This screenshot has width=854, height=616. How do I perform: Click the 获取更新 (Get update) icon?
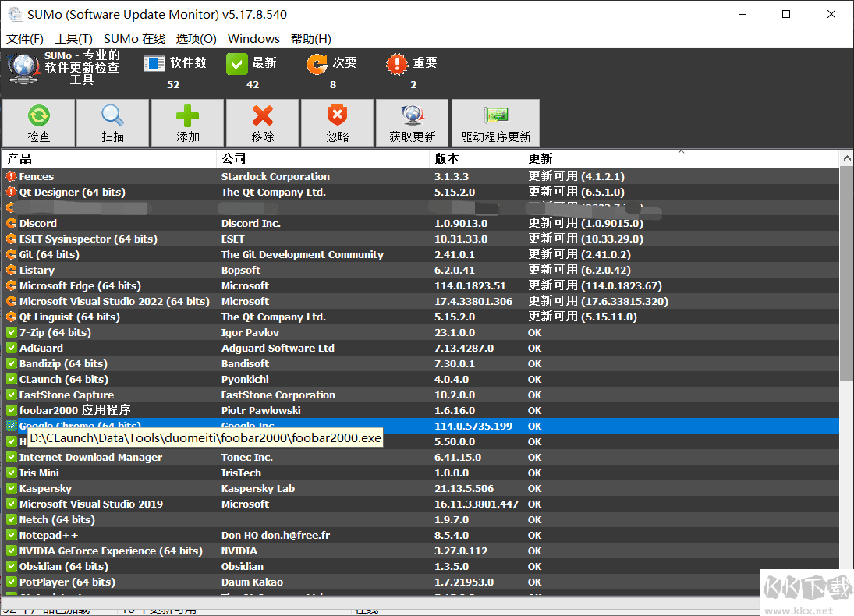tap(413, 117)
